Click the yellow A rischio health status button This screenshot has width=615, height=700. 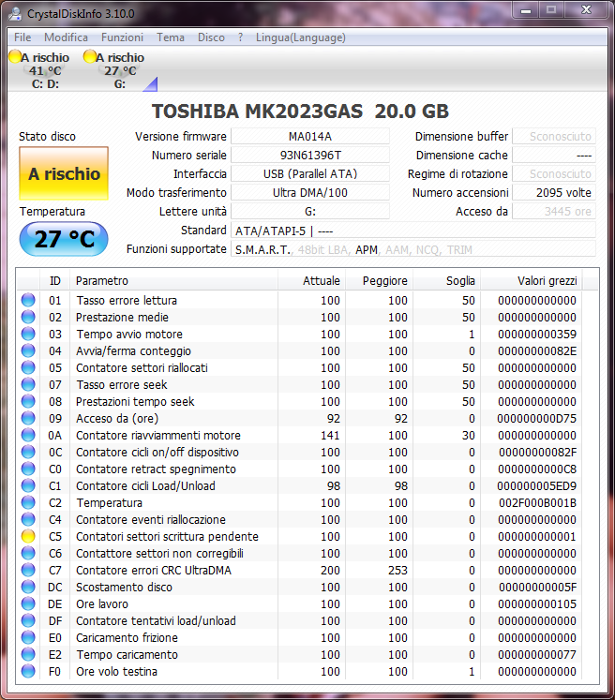point(64,174)
